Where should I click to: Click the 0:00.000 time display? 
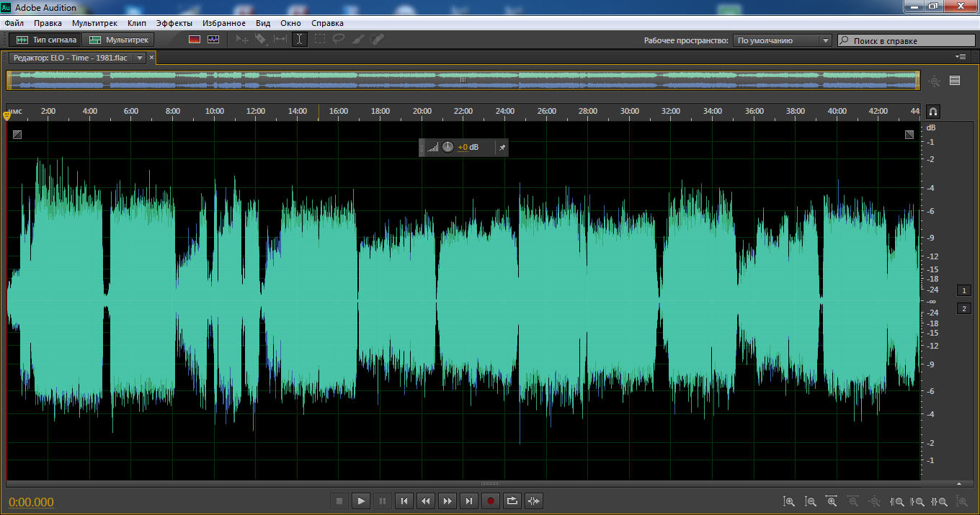[x=31, y=502]
